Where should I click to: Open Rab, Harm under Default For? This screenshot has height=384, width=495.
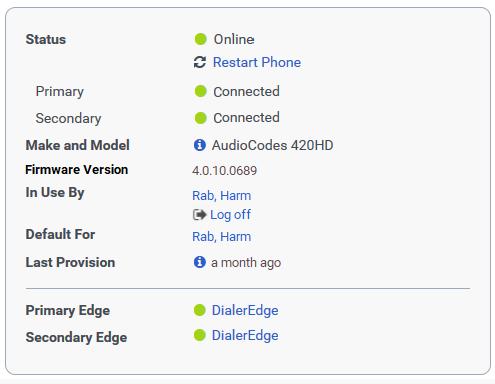(x=222, y=237)
